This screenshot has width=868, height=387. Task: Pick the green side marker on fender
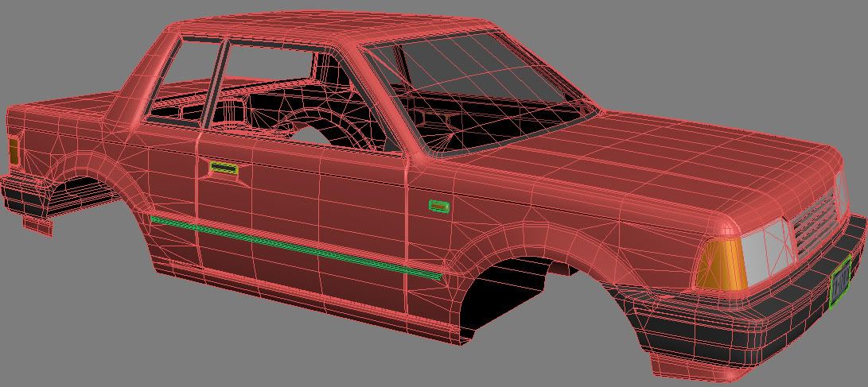[438, 207]
